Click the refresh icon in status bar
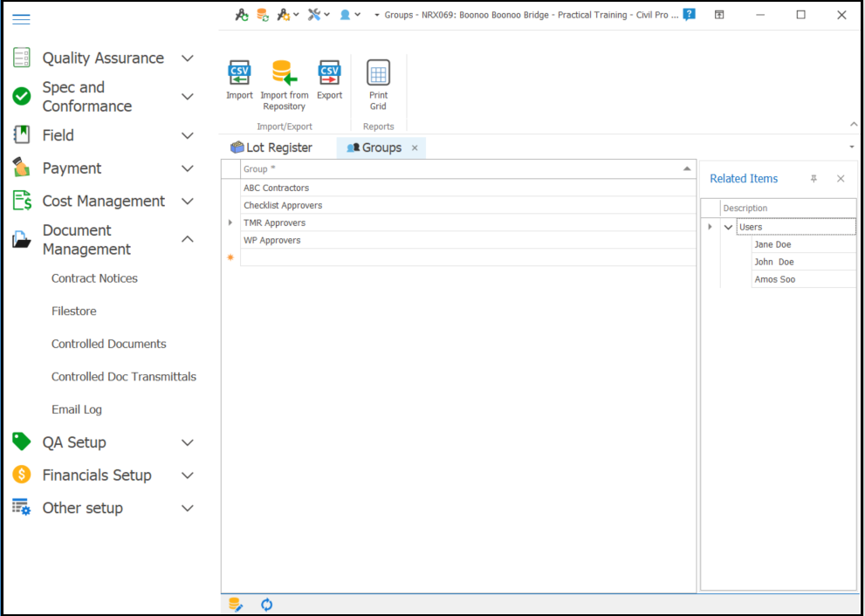Screen dimensions: 865x616 pyautogui.click(x=267, y=605)
